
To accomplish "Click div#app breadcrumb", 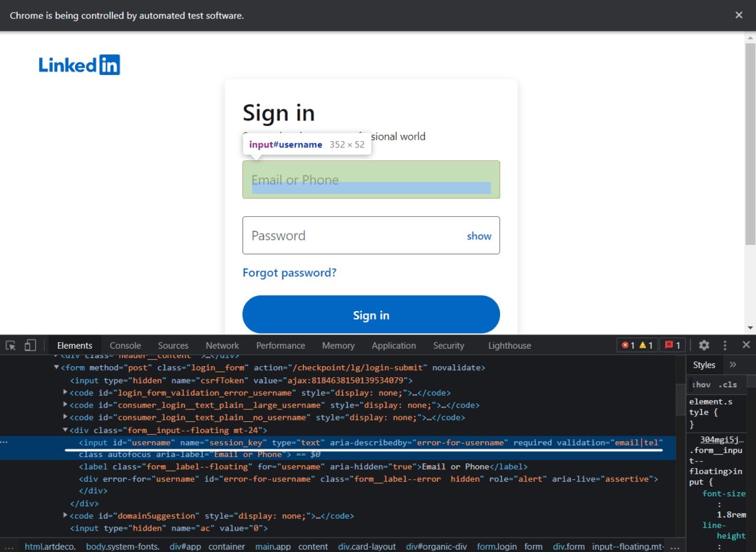I will [185, 546].
